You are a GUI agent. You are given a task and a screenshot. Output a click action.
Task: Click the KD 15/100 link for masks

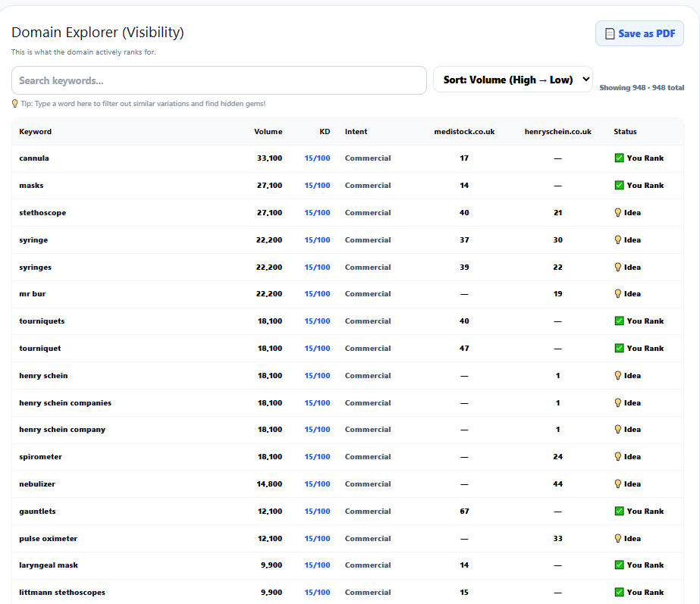coord(318,185)
